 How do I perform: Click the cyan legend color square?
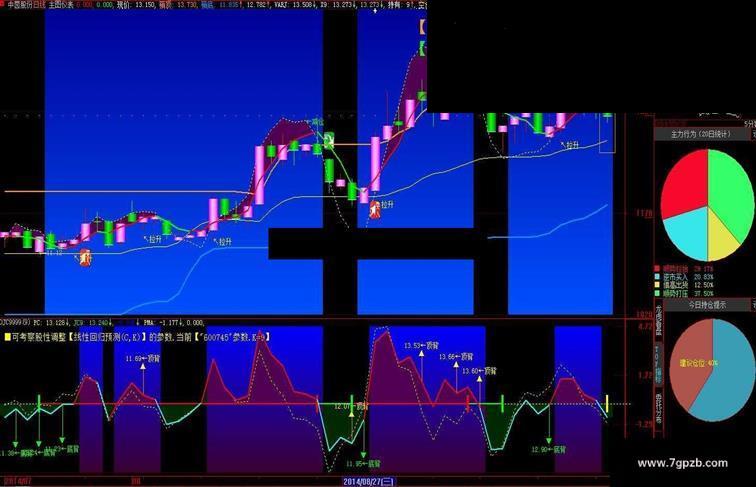pyautogui.click(x=657, y=277)
